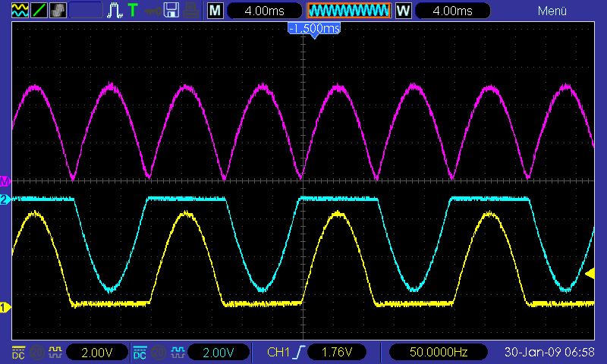Select the CH1 trigger source label
This screenshot has width=607, height=364.
(279, 352)
